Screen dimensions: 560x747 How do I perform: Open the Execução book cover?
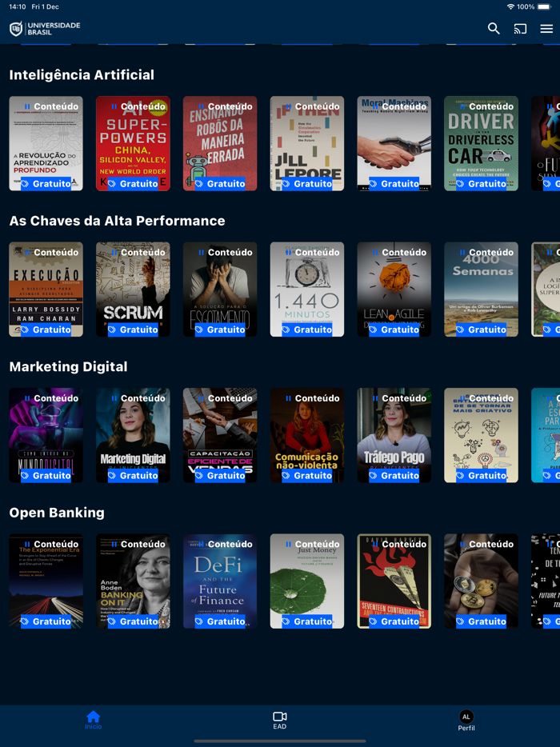point(46,290)
